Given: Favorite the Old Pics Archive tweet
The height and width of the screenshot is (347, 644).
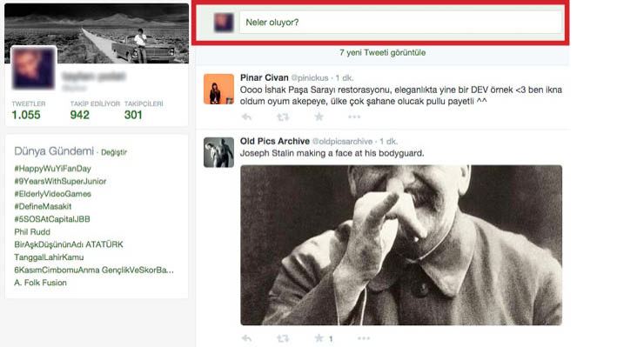Looking at the screenshot, I should click(319, 338).
